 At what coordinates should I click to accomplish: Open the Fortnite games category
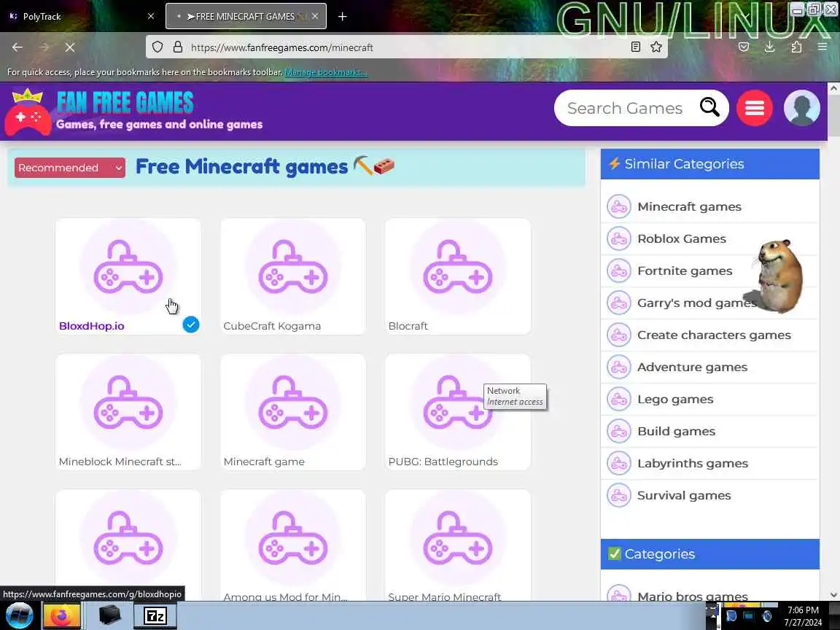685,271
